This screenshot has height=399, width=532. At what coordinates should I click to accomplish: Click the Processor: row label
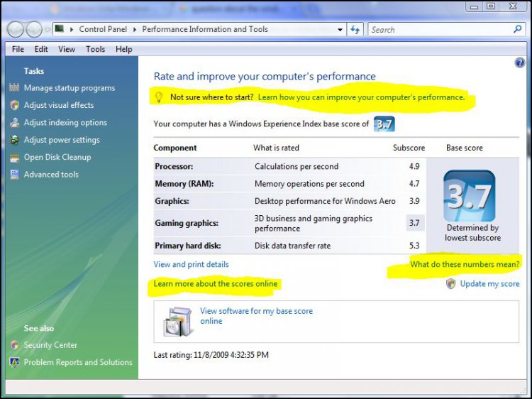click(x=174, y=166)
